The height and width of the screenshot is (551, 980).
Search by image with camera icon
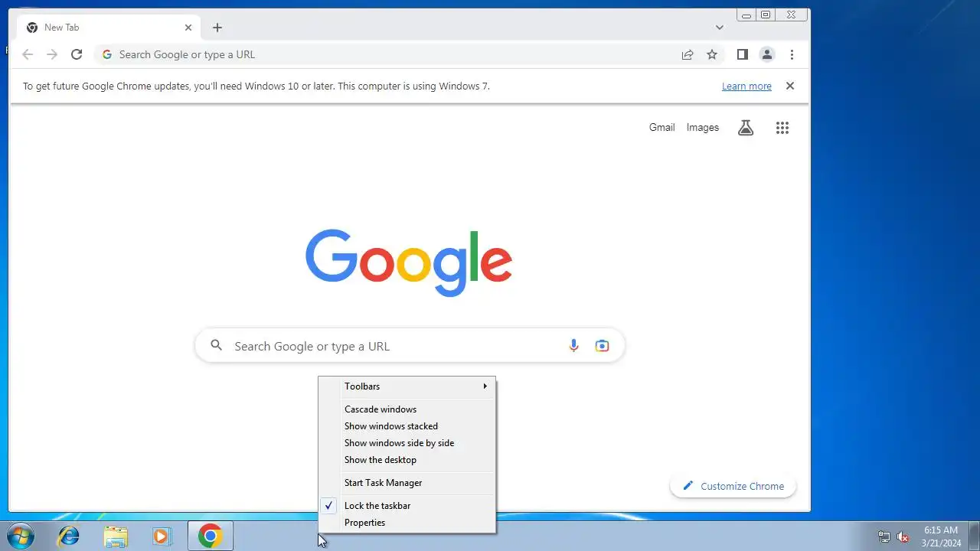pos(603,346)
